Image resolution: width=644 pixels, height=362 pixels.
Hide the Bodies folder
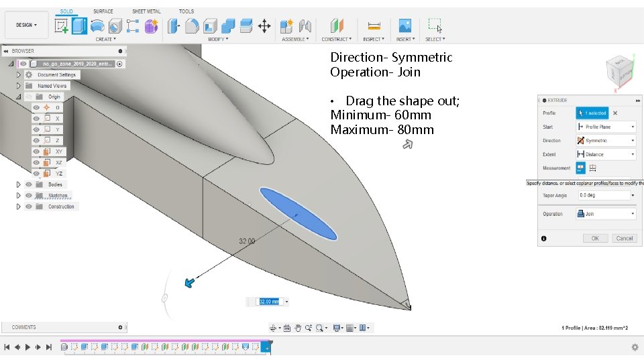point(29,185)
